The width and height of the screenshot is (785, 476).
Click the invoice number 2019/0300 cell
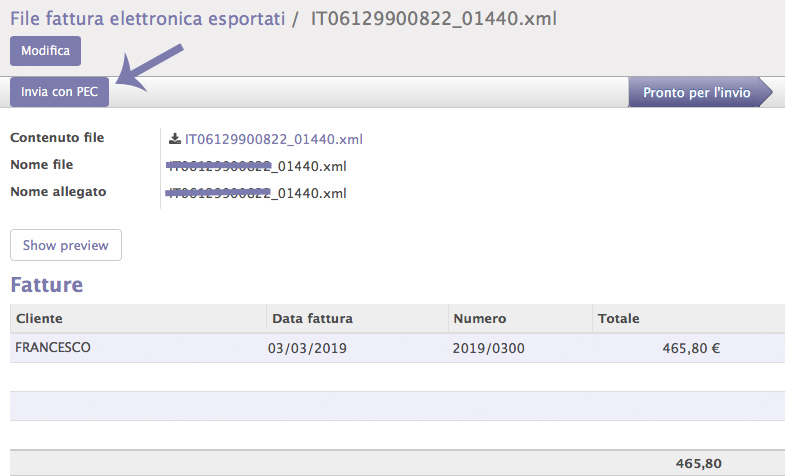coord(489,348)
